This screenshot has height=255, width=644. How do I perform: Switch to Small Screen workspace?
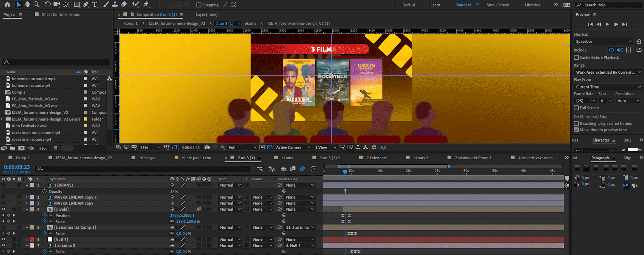[x=498, y=5]
